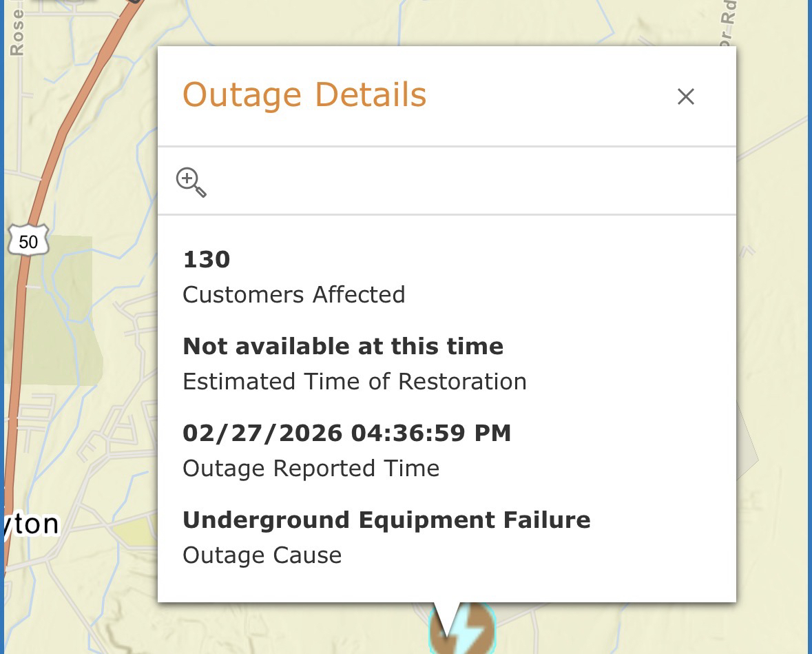Click the Outage Details heading

304,94
